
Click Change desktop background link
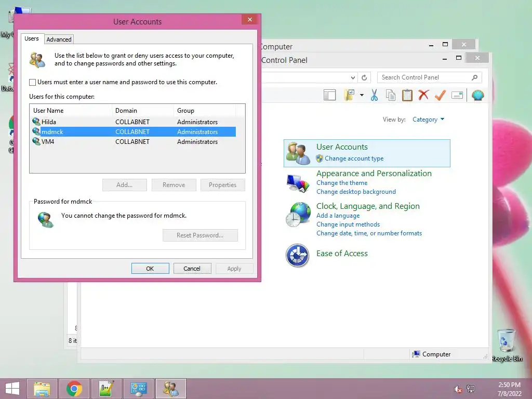356,192
